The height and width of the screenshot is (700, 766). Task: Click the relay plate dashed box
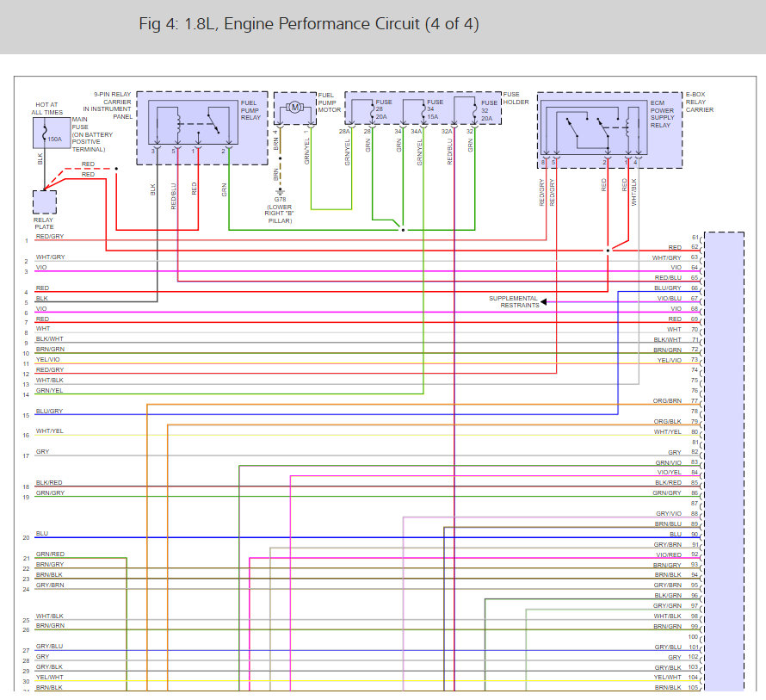click(45, 201)
